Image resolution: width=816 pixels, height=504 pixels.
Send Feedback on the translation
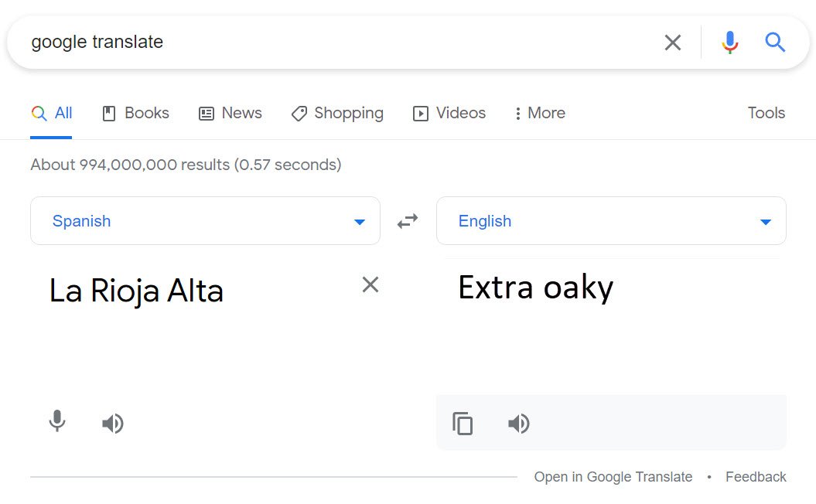point(756,477)
